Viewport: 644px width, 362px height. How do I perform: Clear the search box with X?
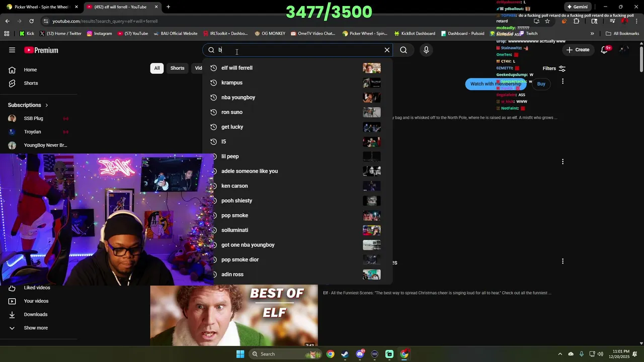[x=387, y=50]
